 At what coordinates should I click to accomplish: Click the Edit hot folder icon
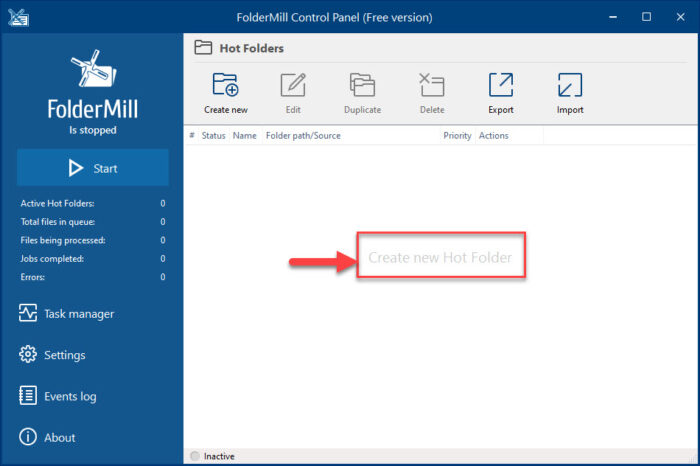coord(293,85)
